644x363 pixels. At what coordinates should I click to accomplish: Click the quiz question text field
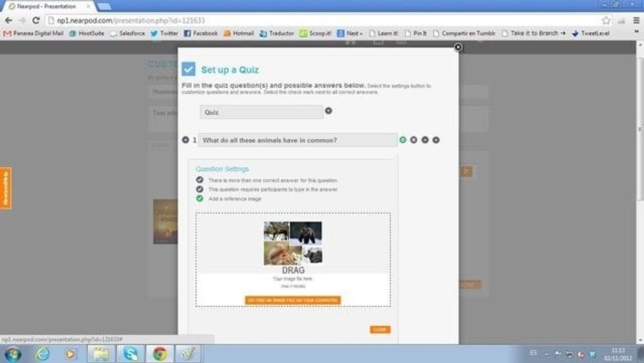pyautogui.click(x=298, y=140)
